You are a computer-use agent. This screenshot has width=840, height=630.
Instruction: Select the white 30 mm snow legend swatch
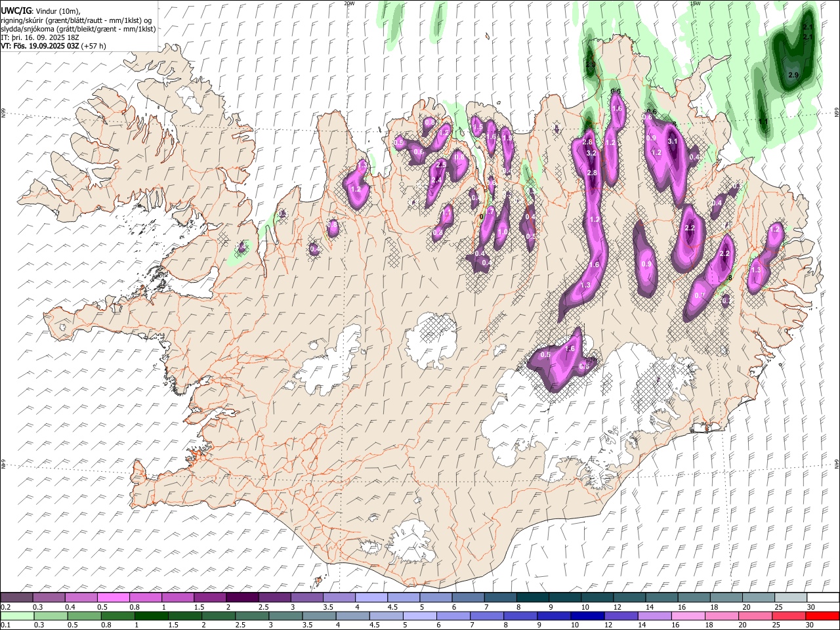click(x=823, y=597)
